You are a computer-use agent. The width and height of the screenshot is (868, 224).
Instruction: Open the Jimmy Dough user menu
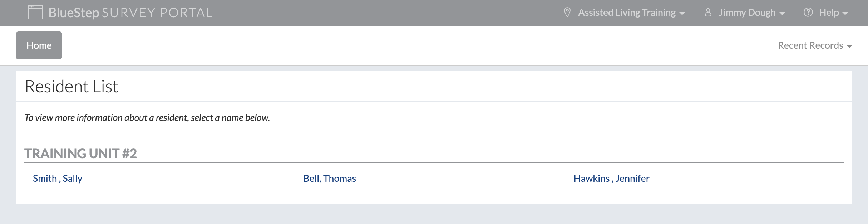click(x=745, y=13)
